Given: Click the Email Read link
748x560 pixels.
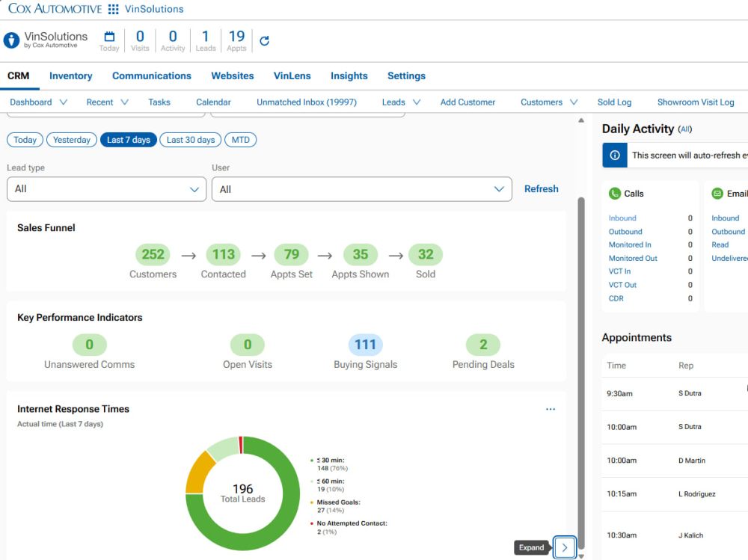Looking at the screenshot, I should tap(720, 244).
